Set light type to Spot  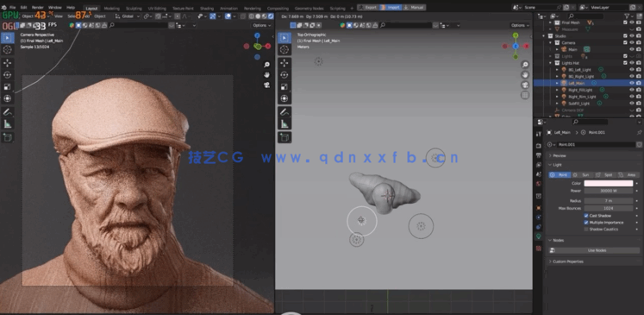coord(605,175)
